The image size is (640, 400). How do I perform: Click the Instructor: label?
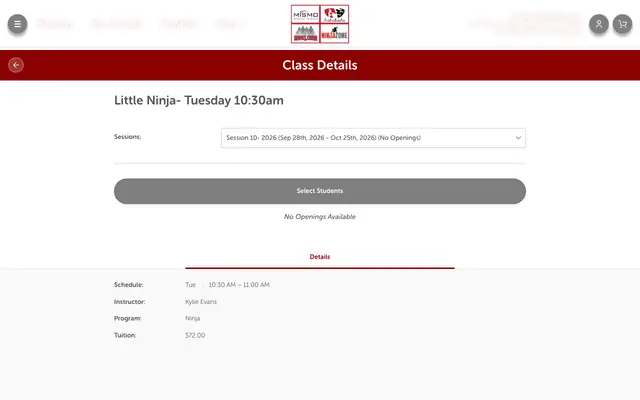(129, 302)
